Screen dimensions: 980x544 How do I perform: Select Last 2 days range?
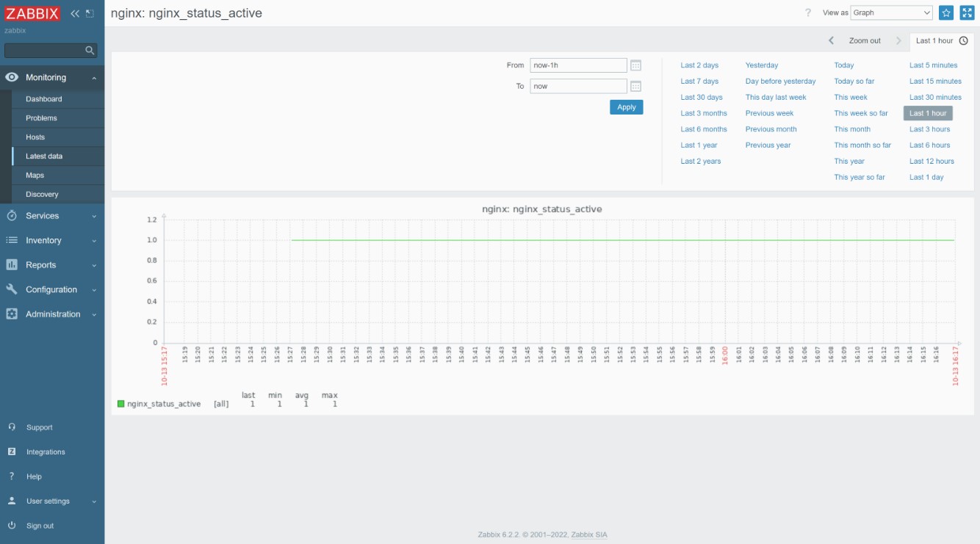tap(699, 65)
